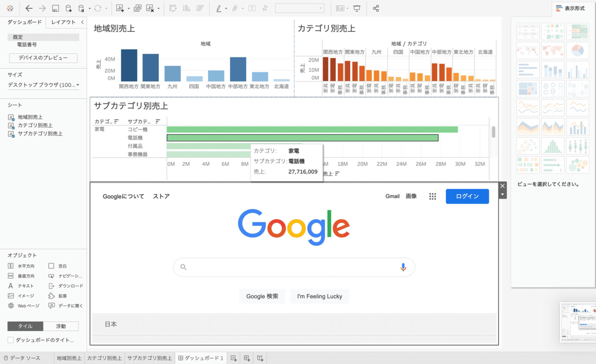Open the 地域別売上 sheet tab
Viewport: 596px width, 364px height.
[x=69, y=358]
